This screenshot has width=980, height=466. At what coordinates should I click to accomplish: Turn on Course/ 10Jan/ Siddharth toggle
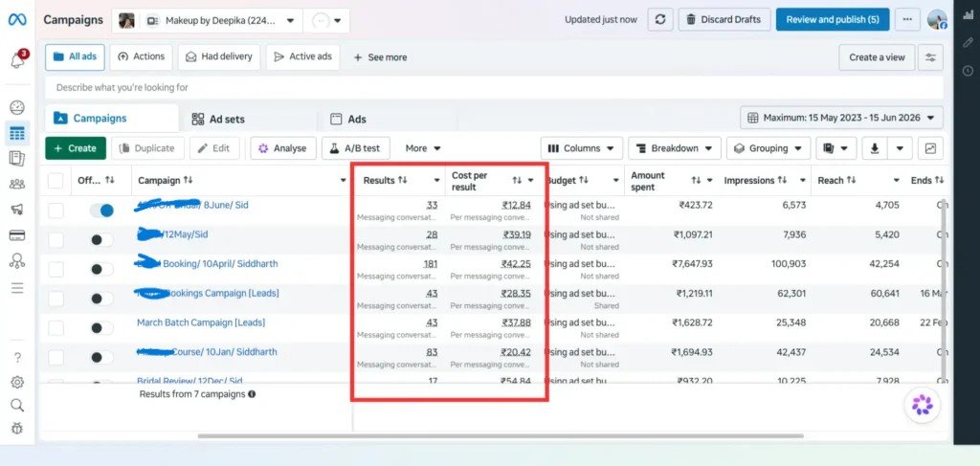[x=101, y=357]
